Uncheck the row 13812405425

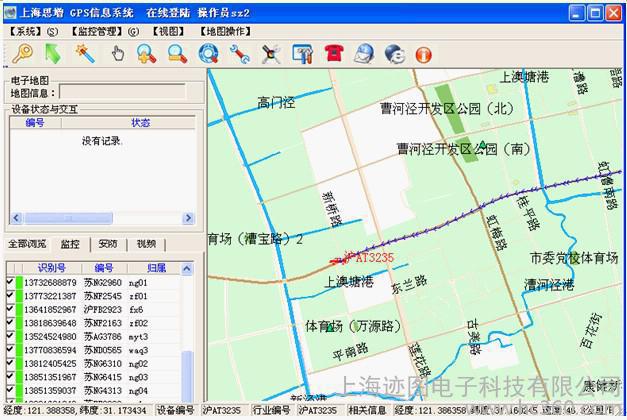tap(10, 363)
